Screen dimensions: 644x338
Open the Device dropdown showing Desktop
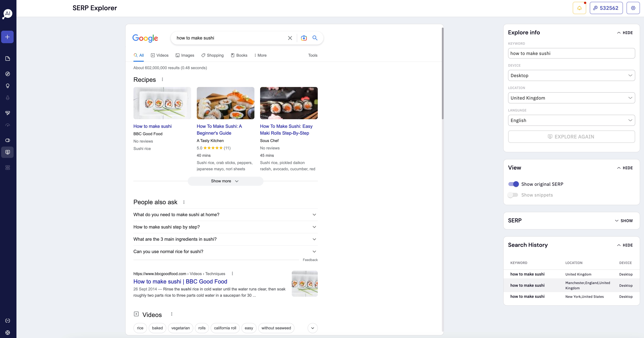coord(571,75)
